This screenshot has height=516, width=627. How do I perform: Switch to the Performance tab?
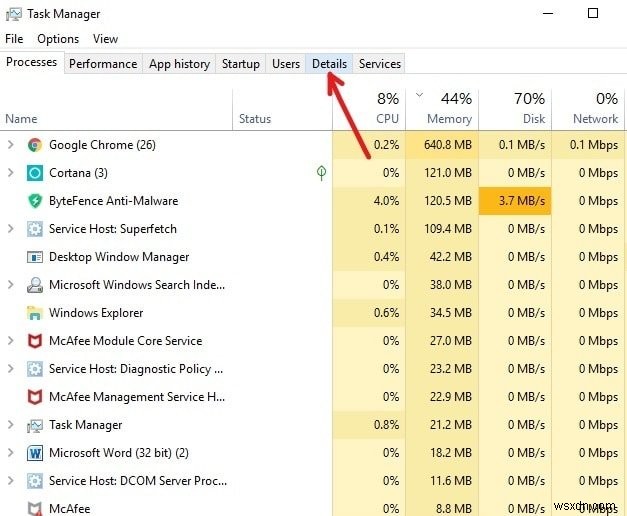(x=103, y=64)
